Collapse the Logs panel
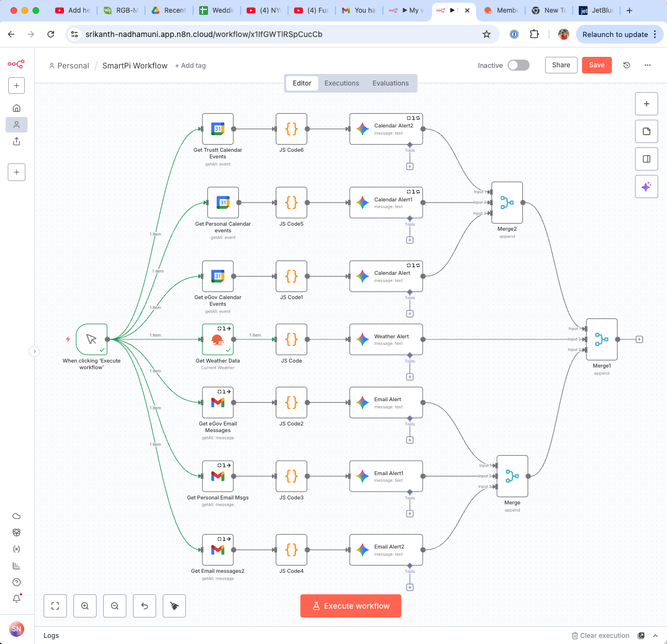 655,635
